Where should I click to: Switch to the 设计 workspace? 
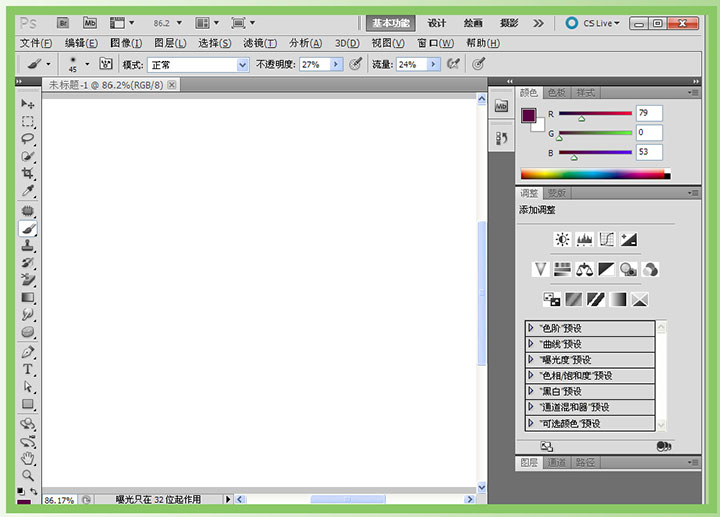click(437, 22)
